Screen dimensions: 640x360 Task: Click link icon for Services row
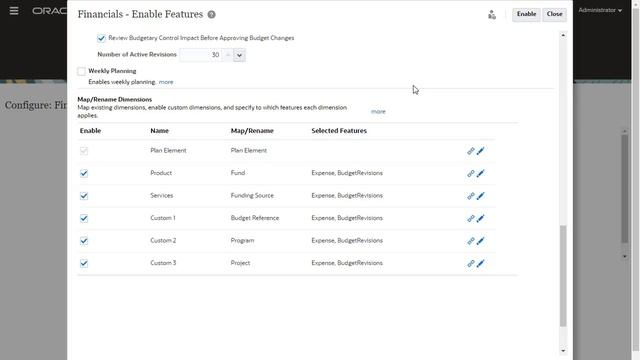pyautogui.click(x=471, y=196)
